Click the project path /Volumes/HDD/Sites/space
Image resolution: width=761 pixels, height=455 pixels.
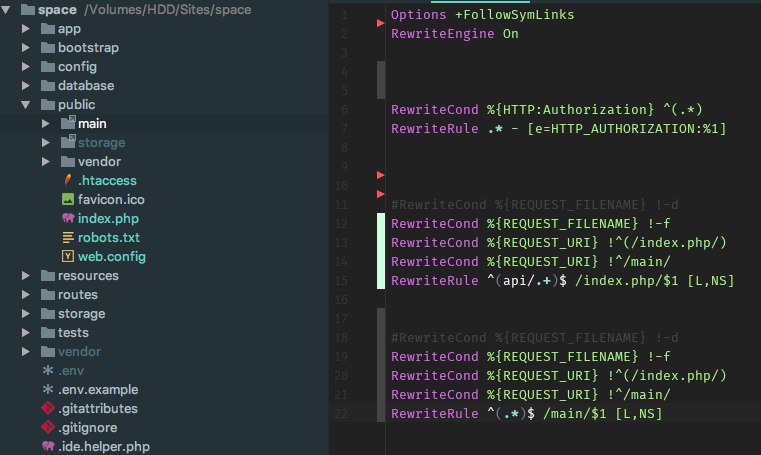[167, 10]
